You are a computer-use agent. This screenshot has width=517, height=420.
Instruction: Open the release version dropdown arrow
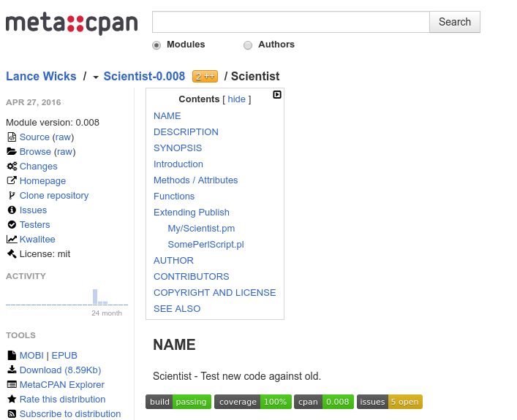96,77
